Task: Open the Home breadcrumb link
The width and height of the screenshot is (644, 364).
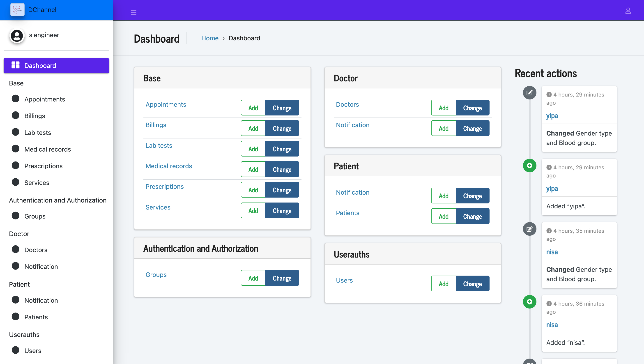Action: [x=209, y=38]
